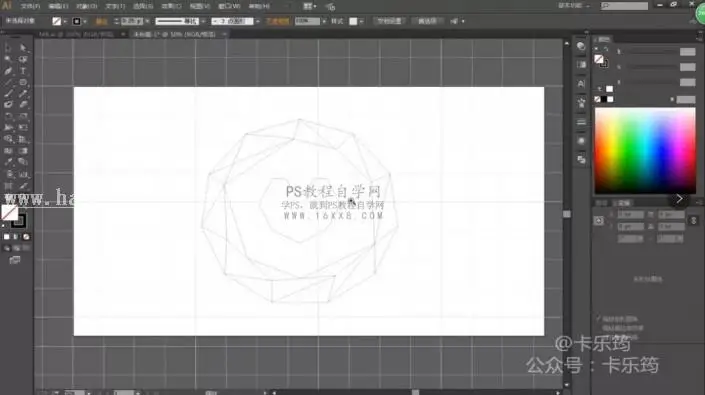Open the 编辑(E) menu
Image resolution: width=705 pixels, height=395 pixels.
coord(58,6)
